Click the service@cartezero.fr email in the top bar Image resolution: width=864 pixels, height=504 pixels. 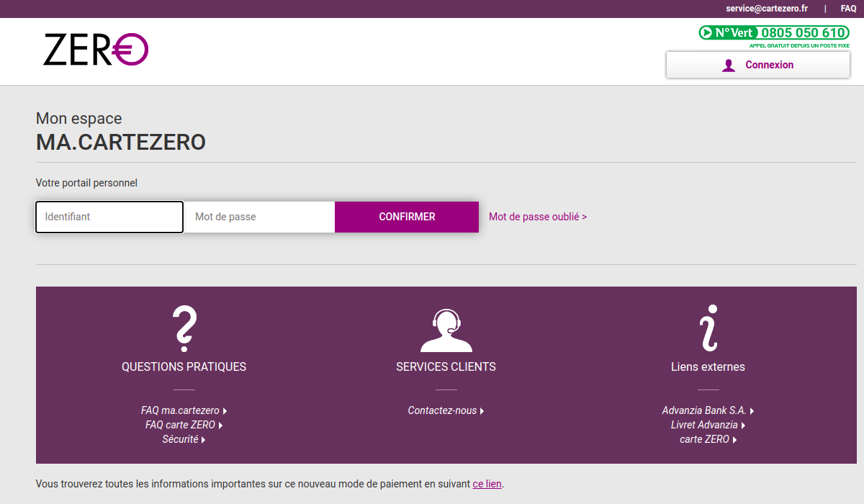click(x=765, y=8)
